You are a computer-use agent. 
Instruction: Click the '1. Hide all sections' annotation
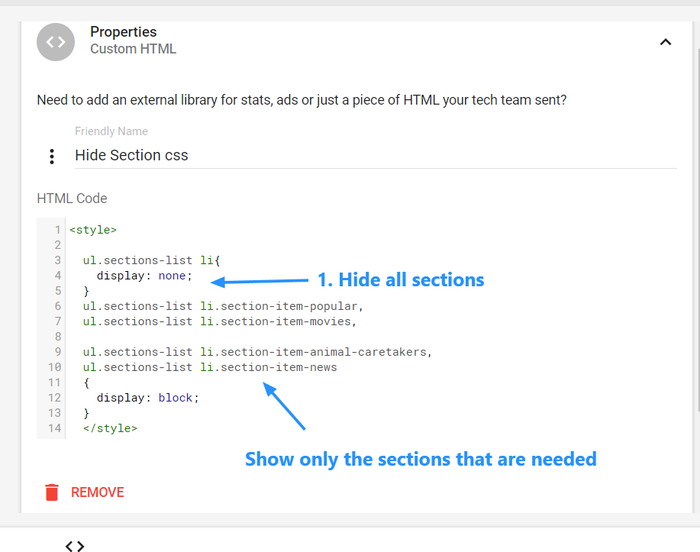tap(400, 280)
